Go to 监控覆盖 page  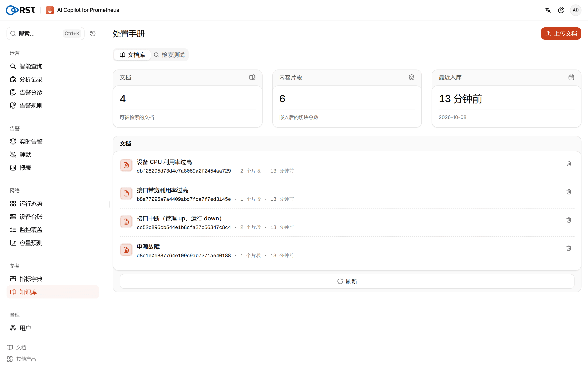[53, 230]
